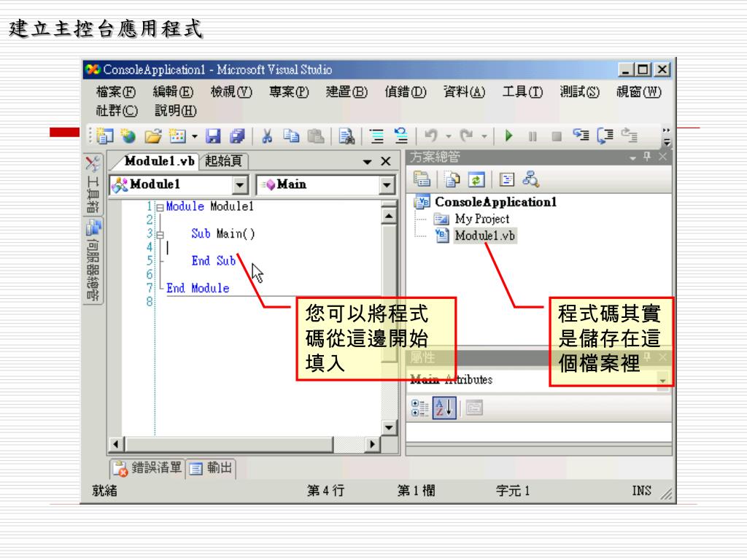Open the 錯誤清單 tab
The width and height of the screenshot is (747, 560).
pyautogui.click(x=147, y=469)
